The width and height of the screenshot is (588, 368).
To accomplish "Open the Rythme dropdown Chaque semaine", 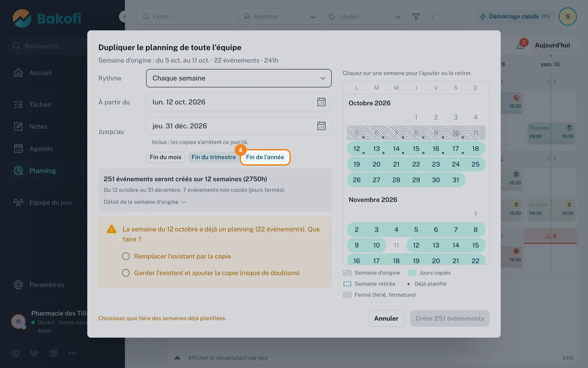I will click(x=239, y=78).
